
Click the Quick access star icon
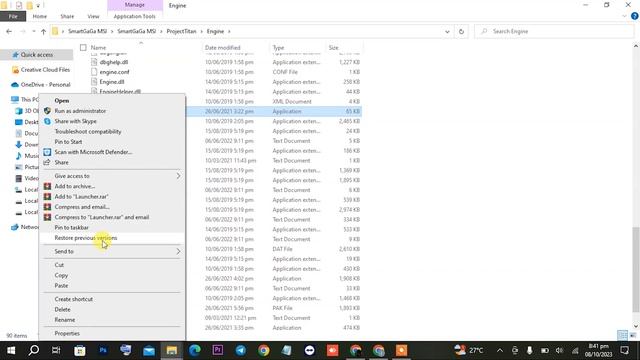pos(16,55)
